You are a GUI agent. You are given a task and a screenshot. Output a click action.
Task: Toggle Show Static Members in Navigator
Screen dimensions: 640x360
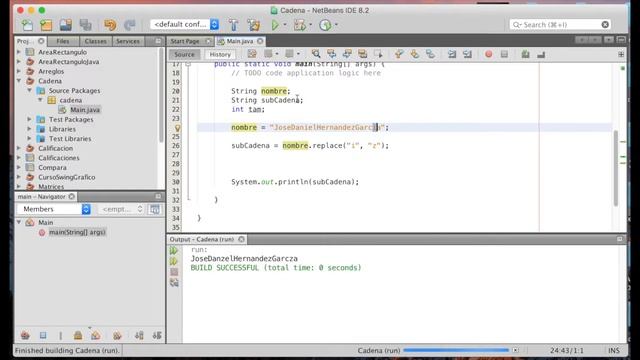click(60, 336)
